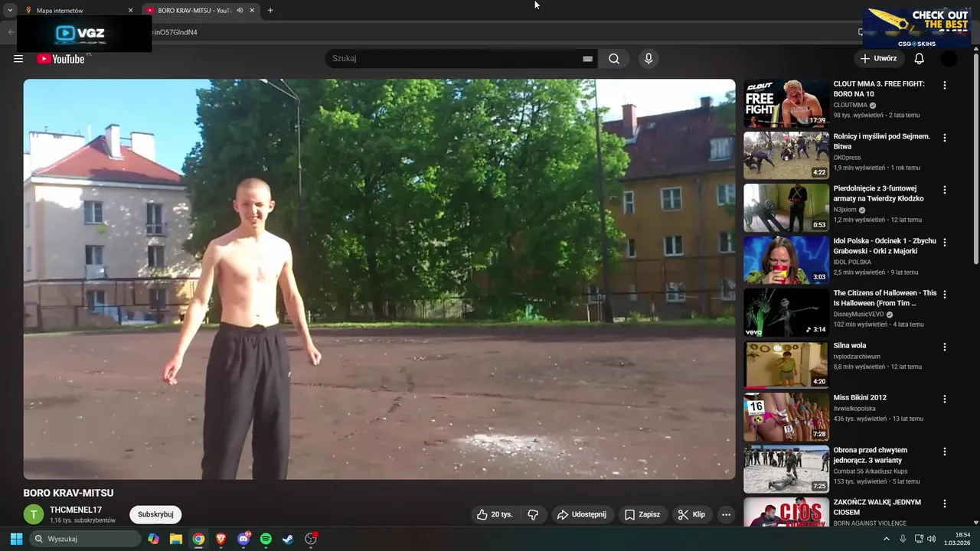Open CLOUT MMA free fight thumbnail
Image resolution: width=980 pixels, height=551 pixels.
click(786, 103)
